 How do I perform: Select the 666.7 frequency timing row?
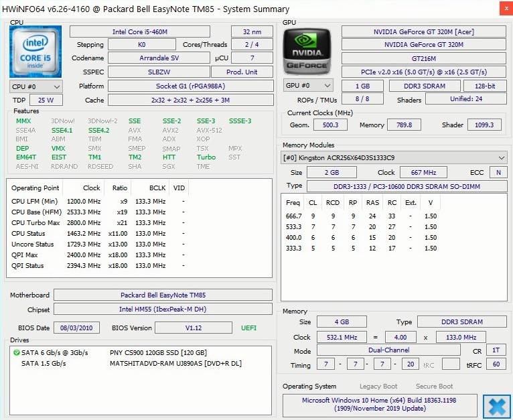coord(362,216)
